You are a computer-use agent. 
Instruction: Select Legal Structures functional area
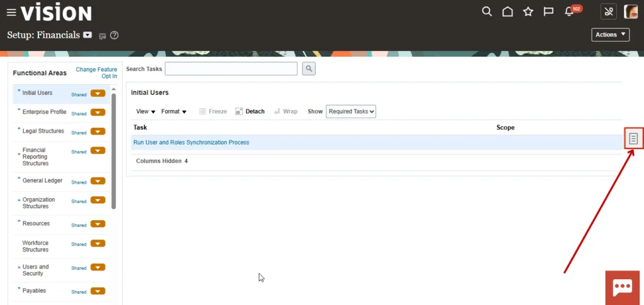[43, 131]
